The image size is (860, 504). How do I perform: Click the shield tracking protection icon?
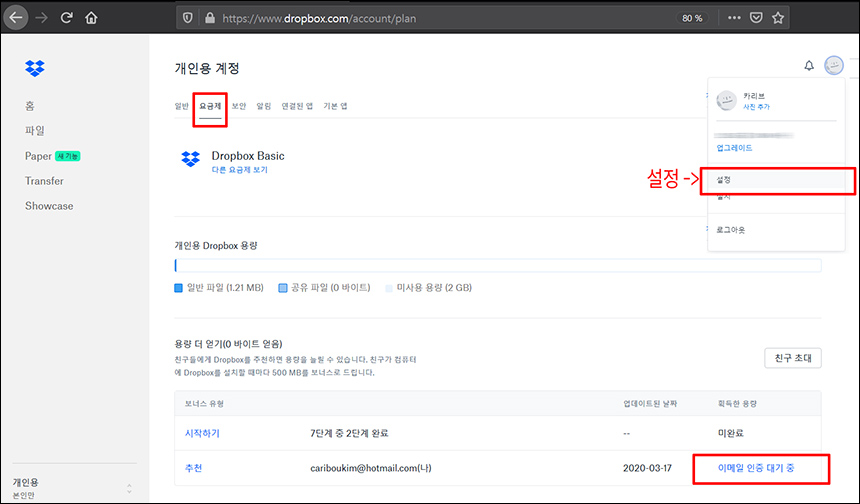[x=188, y=18]
